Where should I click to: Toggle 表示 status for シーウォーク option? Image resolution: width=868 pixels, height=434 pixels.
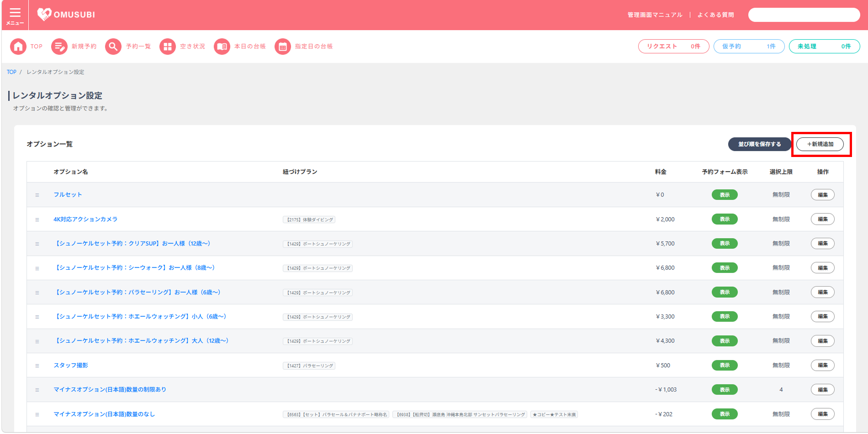pos(725,268)
